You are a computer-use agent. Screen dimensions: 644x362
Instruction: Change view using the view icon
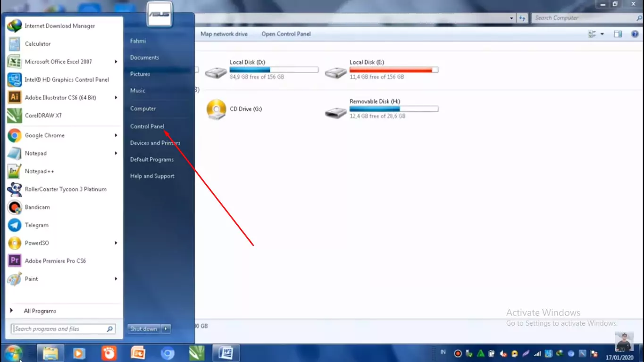[593, 34]
